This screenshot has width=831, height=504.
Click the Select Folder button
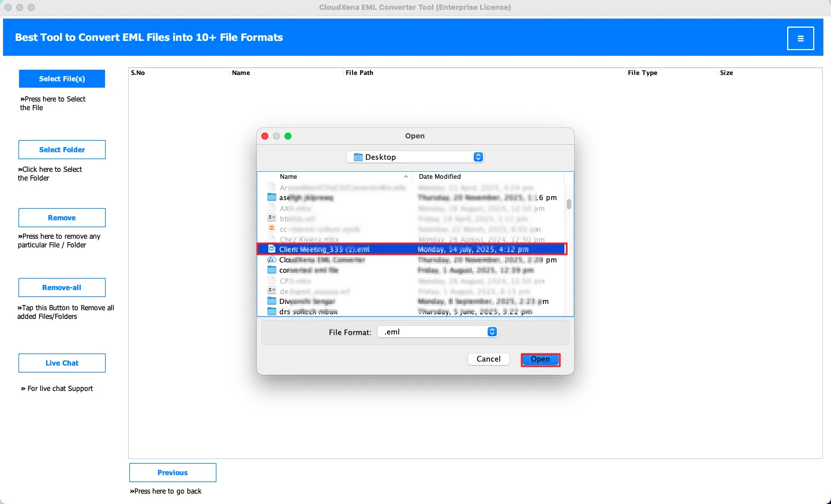[x=62, y=150]
